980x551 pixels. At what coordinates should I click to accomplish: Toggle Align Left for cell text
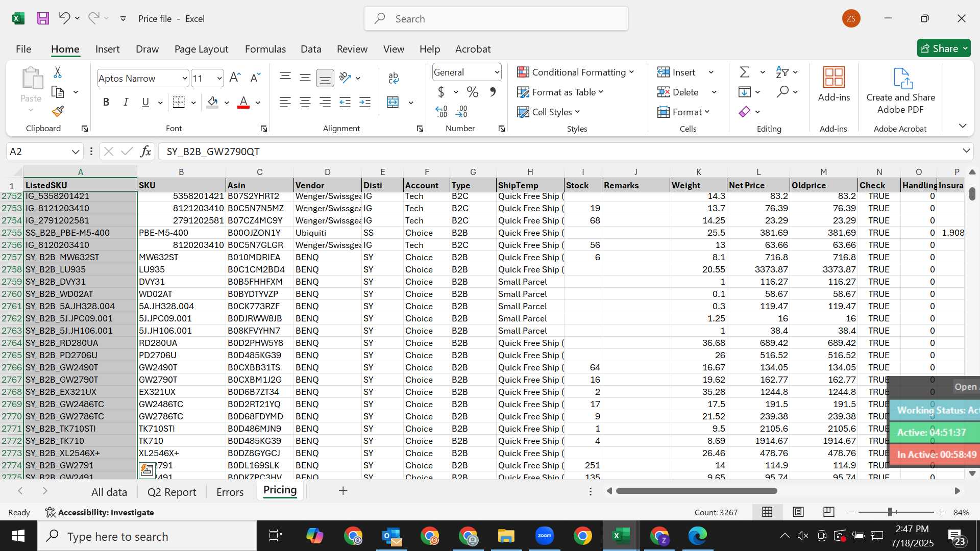click(285, 103)
